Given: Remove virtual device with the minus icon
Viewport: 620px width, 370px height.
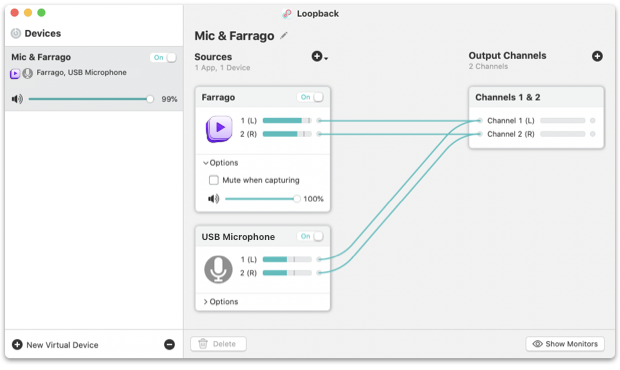Looking at the screenshot, I should [x=169, y=344].
